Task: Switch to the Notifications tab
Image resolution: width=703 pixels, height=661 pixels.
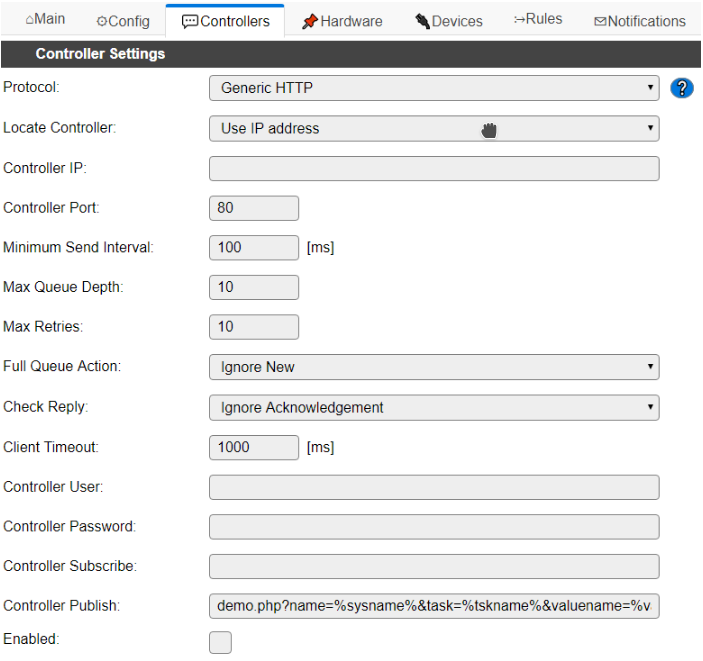Action: [639, 21]
